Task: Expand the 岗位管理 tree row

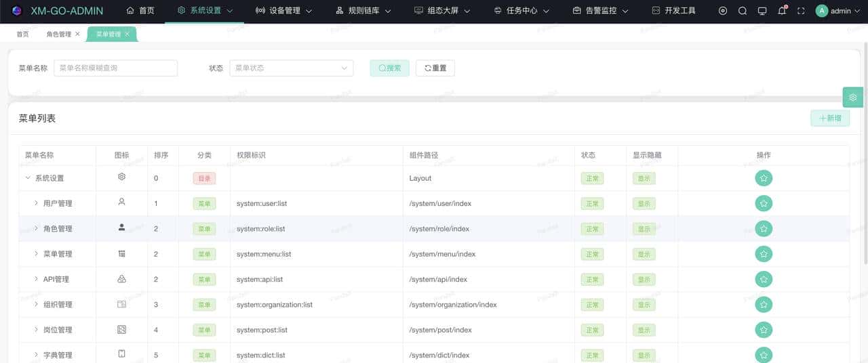Action: point(37,330)
